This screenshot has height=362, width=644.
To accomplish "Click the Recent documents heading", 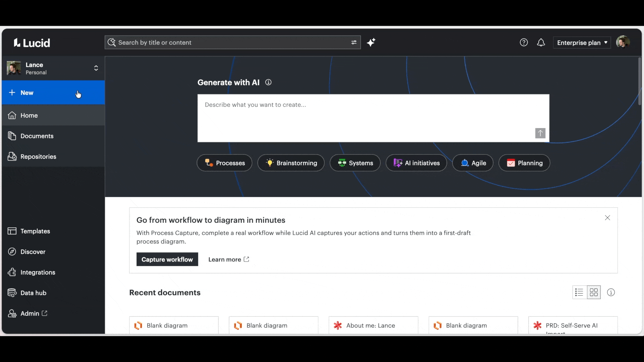I will [165, 293].
